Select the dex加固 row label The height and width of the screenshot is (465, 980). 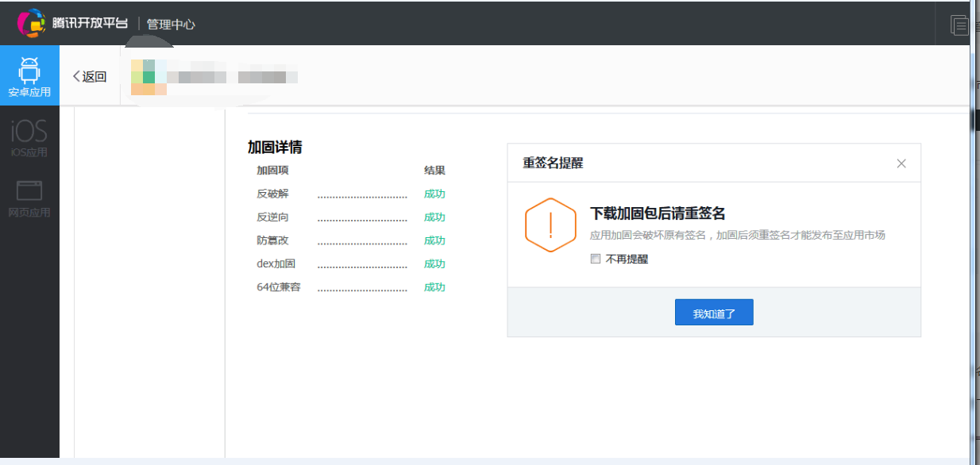click(x=276, y=263)
